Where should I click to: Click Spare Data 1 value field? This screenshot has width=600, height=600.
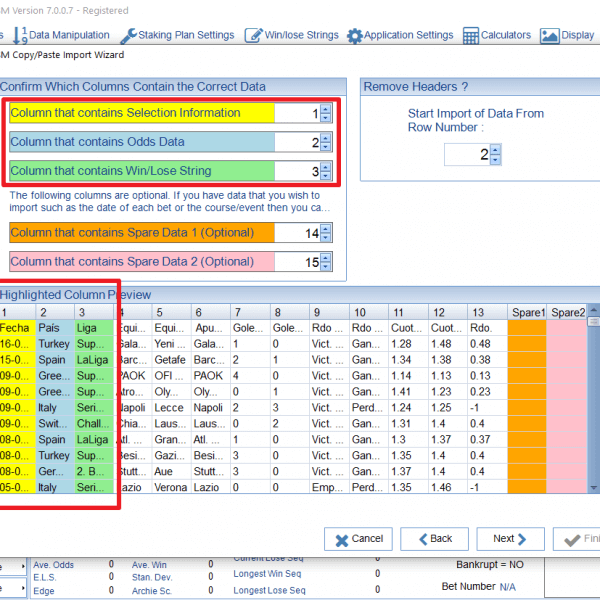298,233
